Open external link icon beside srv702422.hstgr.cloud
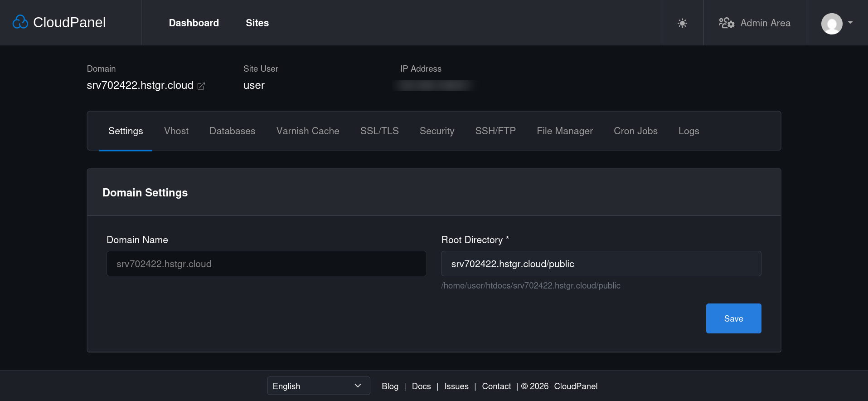Image resolution: width=868 pixels, height=401 pixels. 201,86
